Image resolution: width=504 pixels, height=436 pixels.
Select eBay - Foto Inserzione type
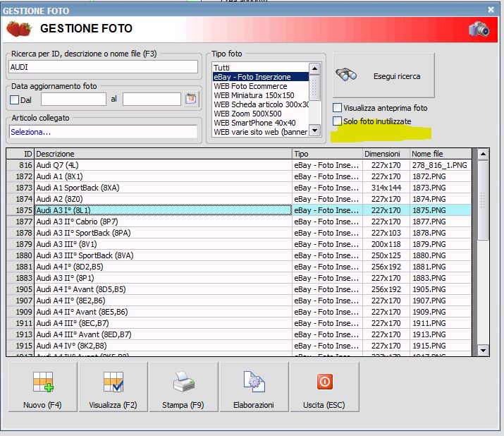pos(260,77)
